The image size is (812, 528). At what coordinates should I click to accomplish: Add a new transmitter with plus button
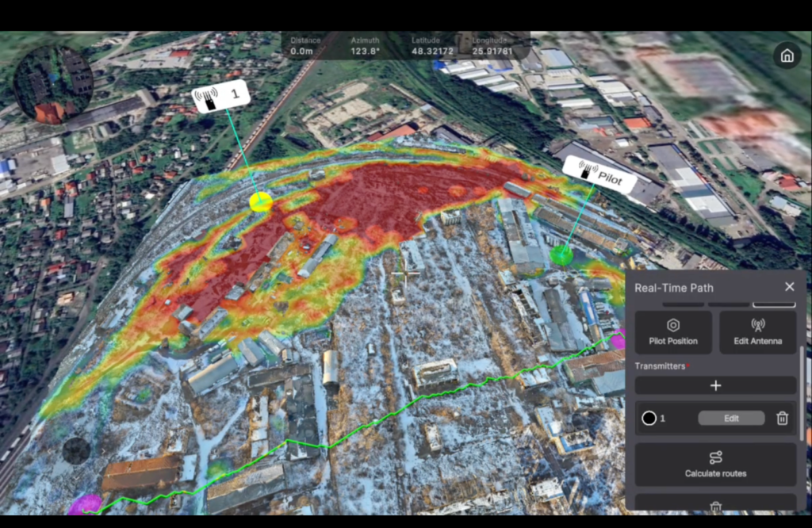tap(715, 385)
